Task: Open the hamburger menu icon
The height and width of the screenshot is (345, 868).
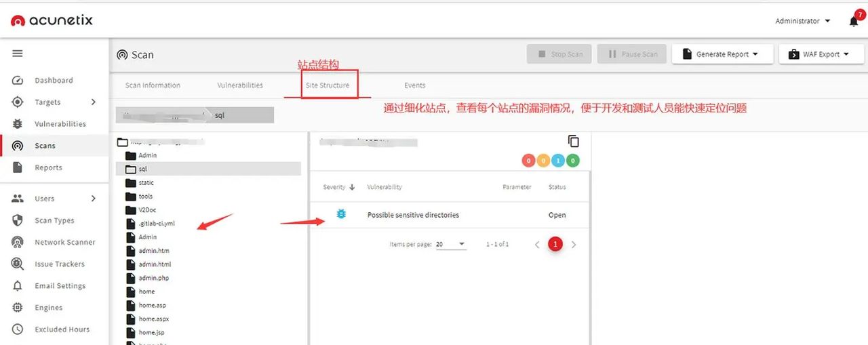Action: pos(18,54)
